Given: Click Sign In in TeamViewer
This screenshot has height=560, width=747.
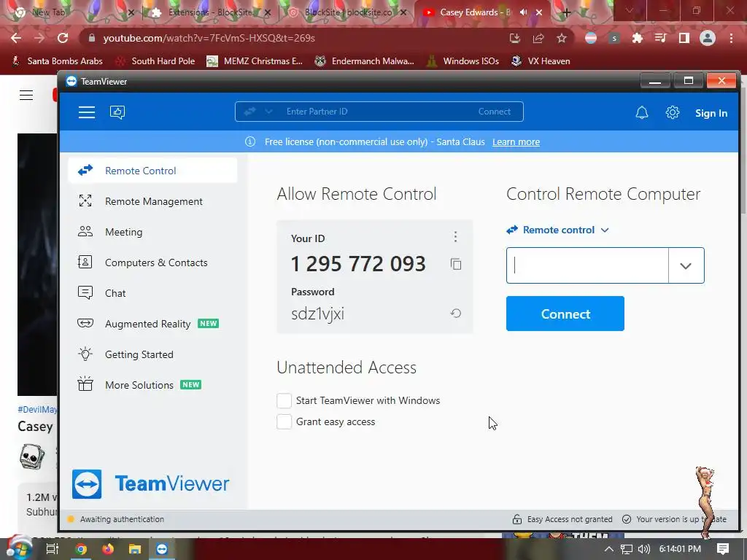Looking at the screenshot, I should coord(711,113).
